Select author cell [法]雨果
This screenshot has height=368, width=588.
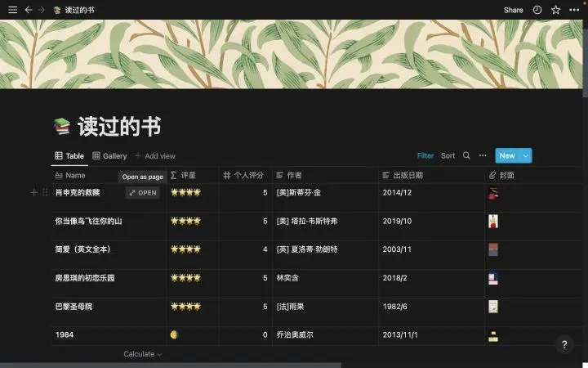(325, 312)
